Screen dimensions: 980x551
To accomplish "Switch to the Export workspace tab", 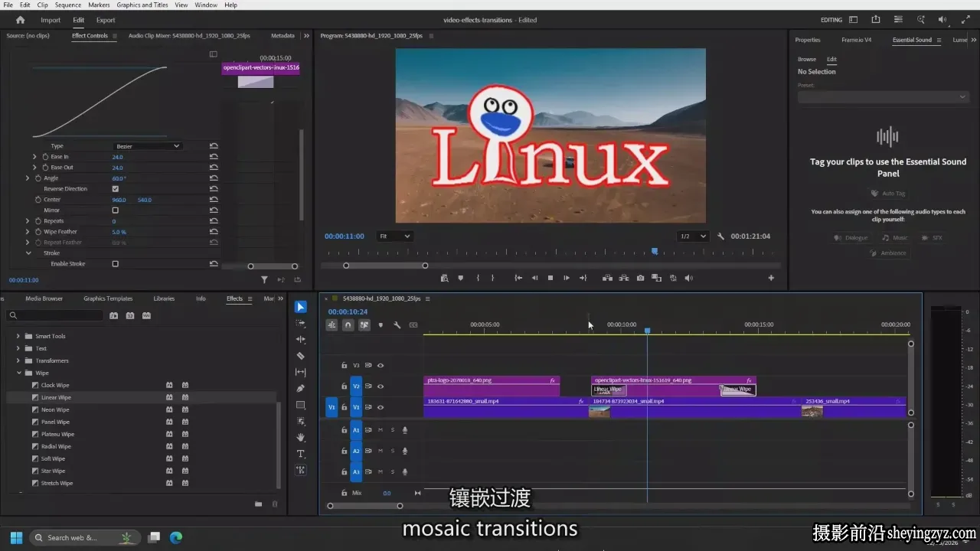I will [x=106, y=20].
